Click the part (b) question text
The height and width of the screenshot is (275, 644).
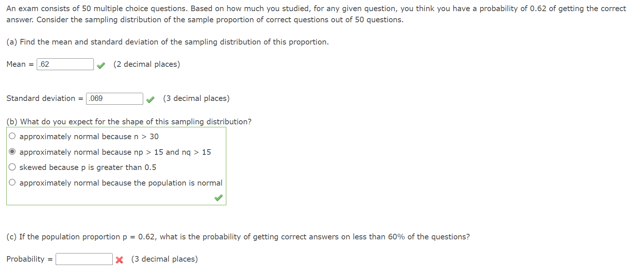coord(129,121)
